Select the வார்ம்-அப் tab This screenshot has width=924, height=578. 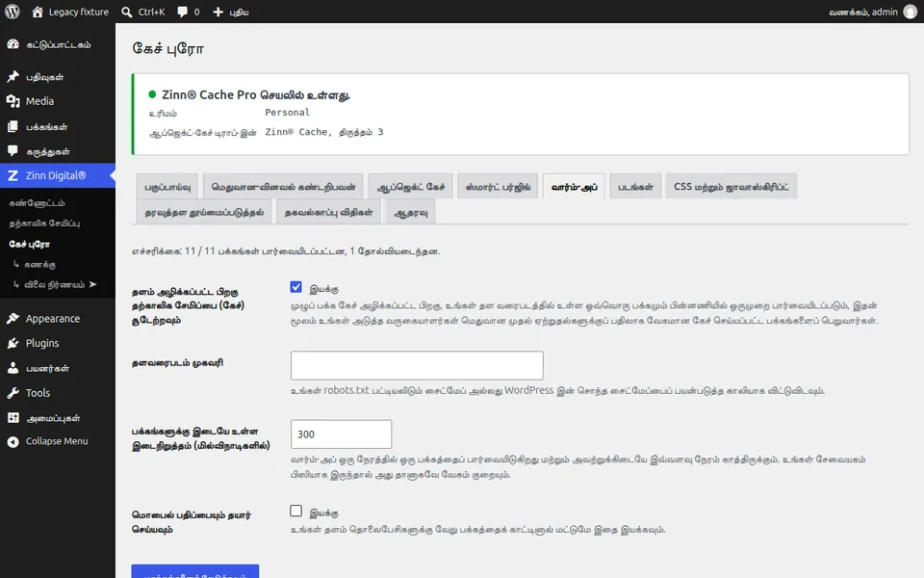coord(574,187)
